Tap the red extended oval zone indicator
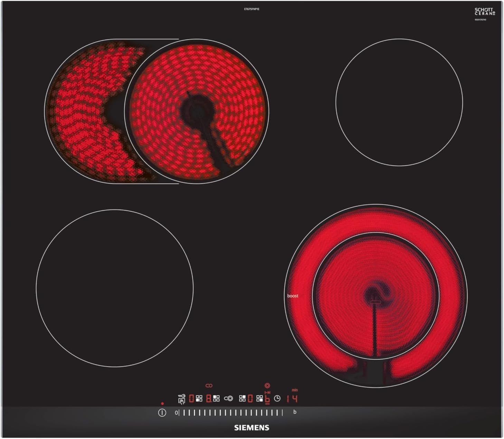 click(209, 385)
